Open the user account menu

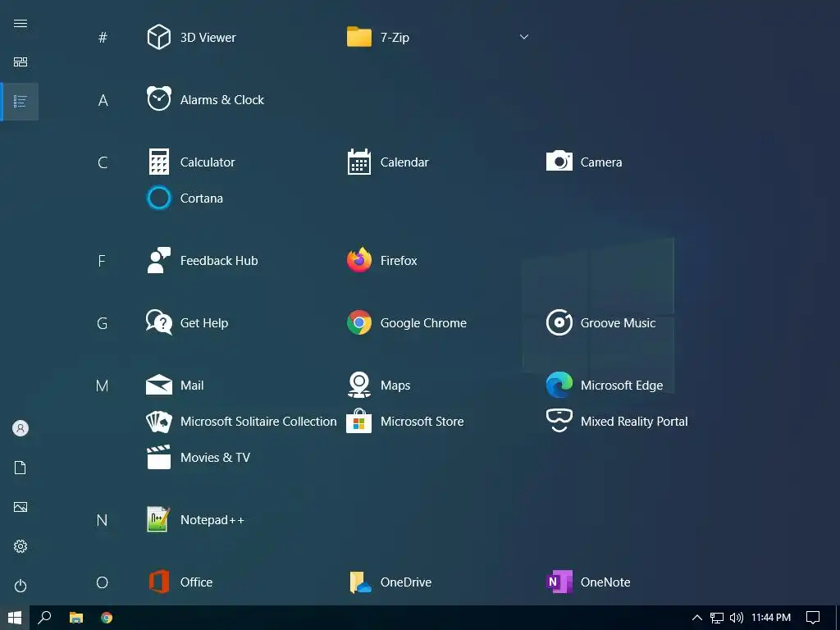pos(21,428)
